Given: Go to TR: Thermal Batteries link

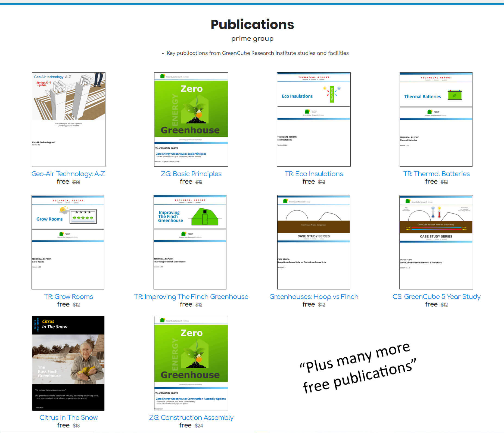Looking at the screenshot, I should [436, 174].
